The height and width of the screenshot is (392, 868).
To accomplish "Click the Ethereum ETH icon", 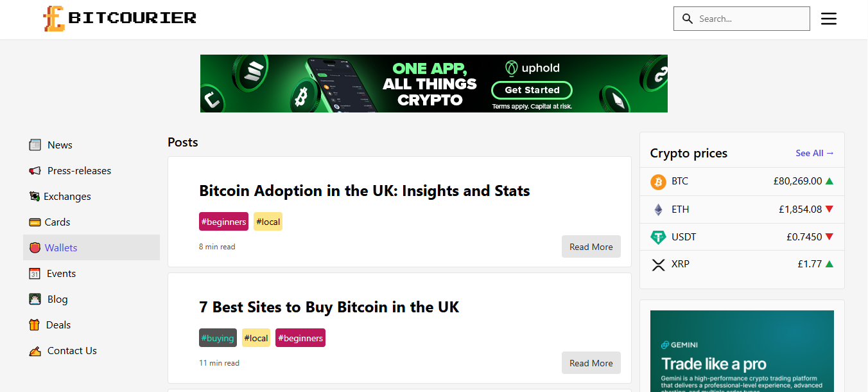I will [658, 209].
